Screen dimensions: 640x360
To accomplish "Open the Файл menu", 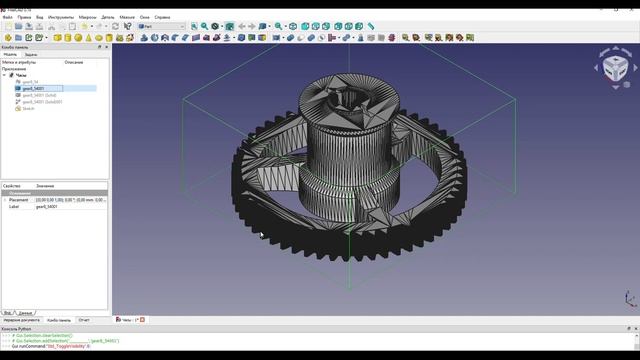I will click(7, 17).
